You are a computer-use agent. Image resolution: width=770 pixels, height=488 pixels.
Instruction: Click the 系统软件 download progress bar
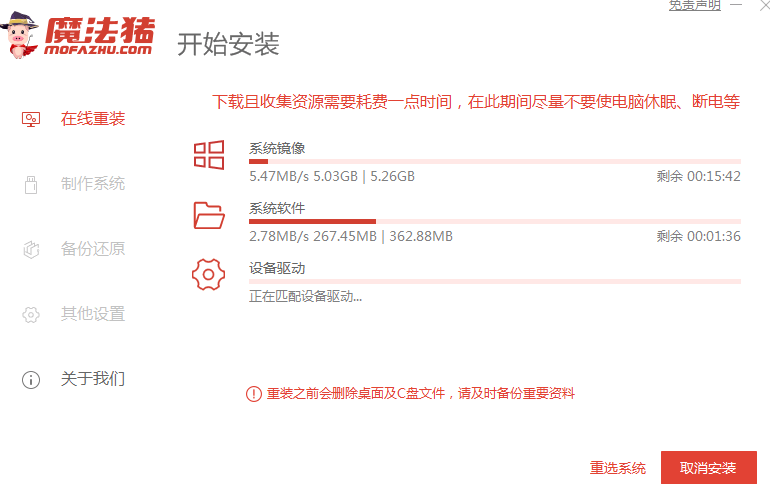(x=495, y=221)
